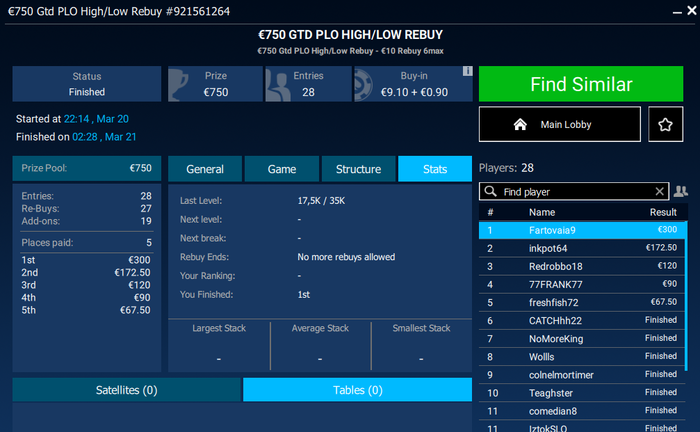Click the Find player input field
Viewport: 700px width, 432px height.
pyautogui.click(x=574, y=191)
